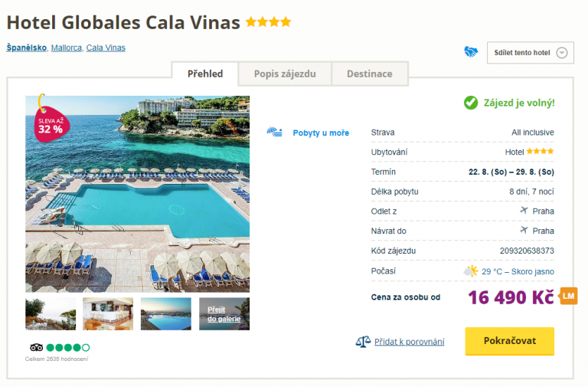Expand the 'Sdílet tento hotel' dropdown
Viewport: 588px width, 387px height.
tap(561, 53)
